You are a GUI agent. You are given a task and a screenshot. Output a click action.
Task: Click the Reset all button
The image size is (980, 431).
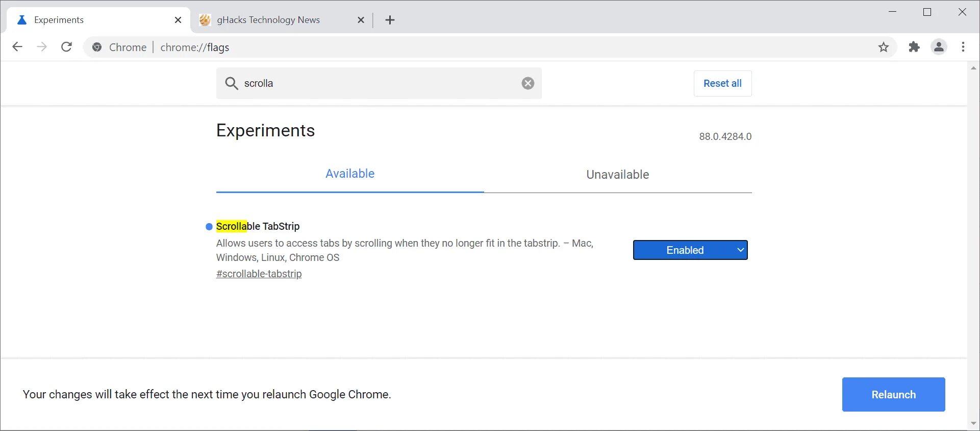point(722,83)
